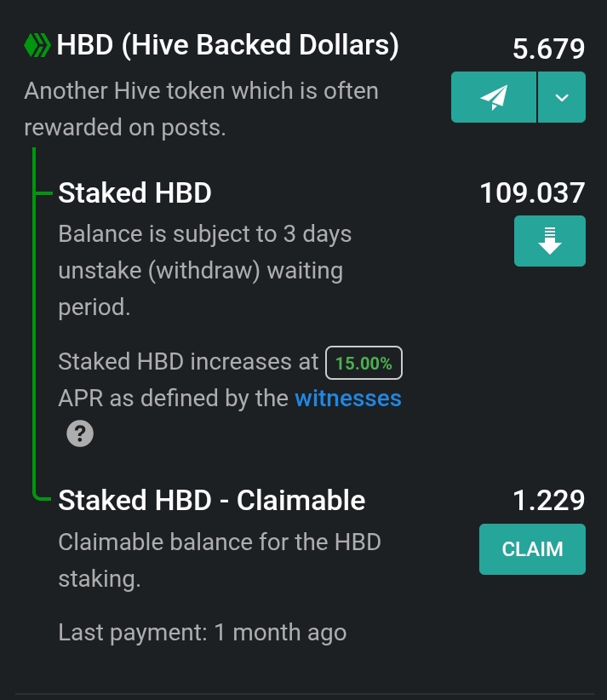Click the HBD balance 5.679

tap(548, 49)
